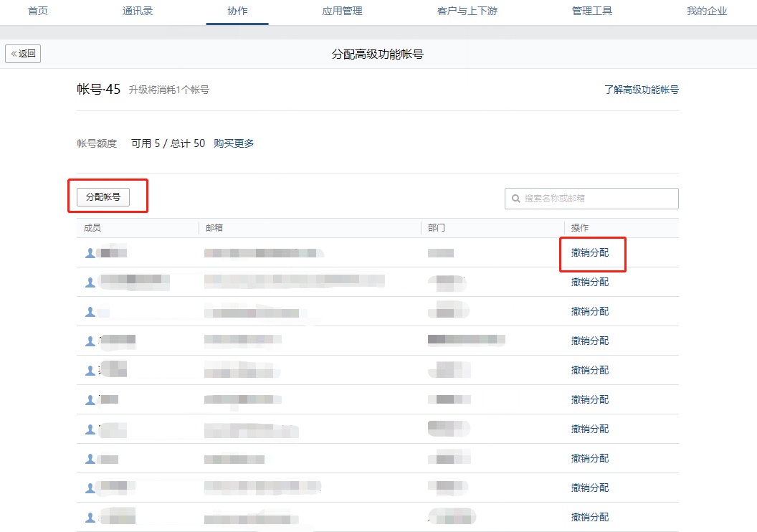Click 撤销分配 for the first member
The height and width of the screenshot is (532, 757).
(589, 253)
